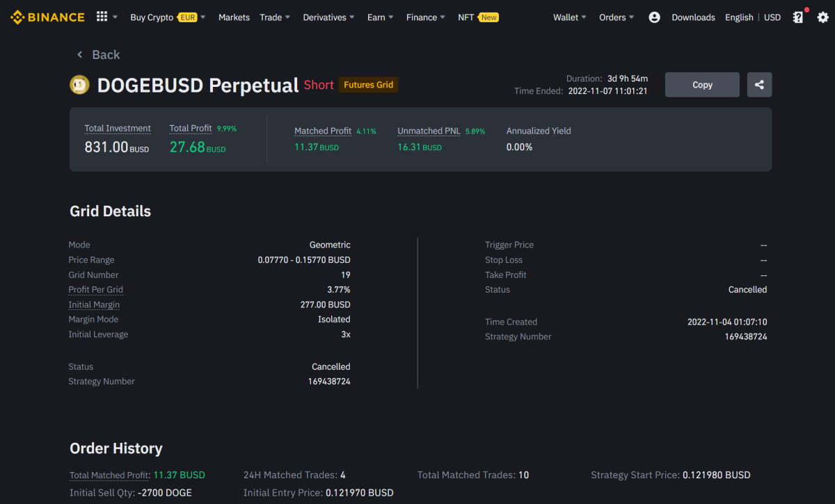The image size is (835, 504).
Task: Click the Total Matched Profit label
Action: click(110, 475)
